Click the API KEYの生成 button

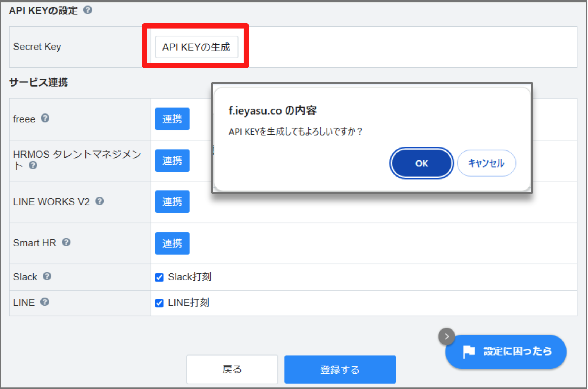196,47
